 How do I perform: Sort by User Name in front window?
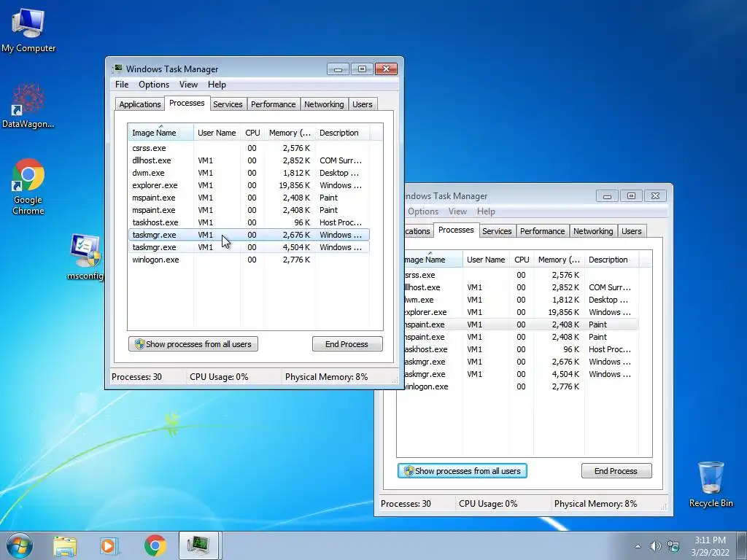(x=217, y=133)
